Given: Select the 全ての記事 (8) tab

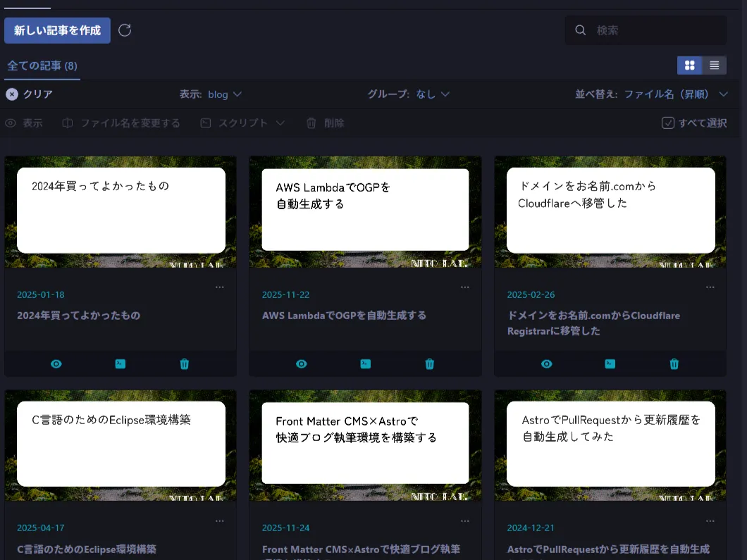Looking at the screenshot, I should pos(42,66).
